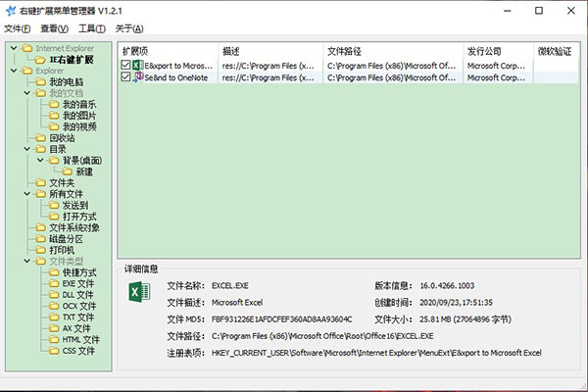Screen dimensions: 588x392
Task: Sort by the 描述 column header
Action: click(x=270, y=51)
